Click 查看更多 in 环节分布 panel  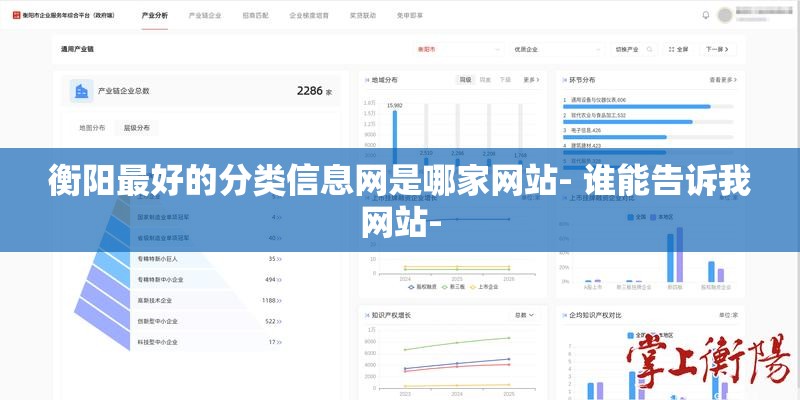pyautogui.click(x=723, y=80)
